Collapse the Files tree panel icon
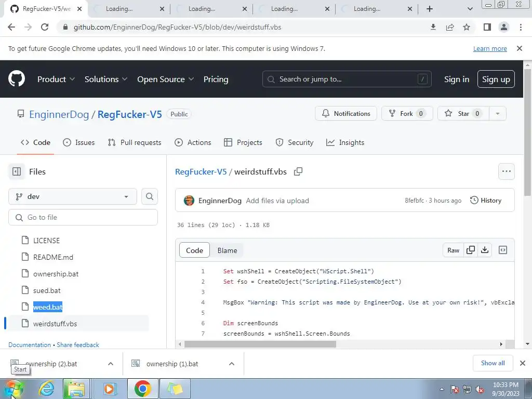The height and width of the screenshot is (399, 532). click(x=17, y=171)
